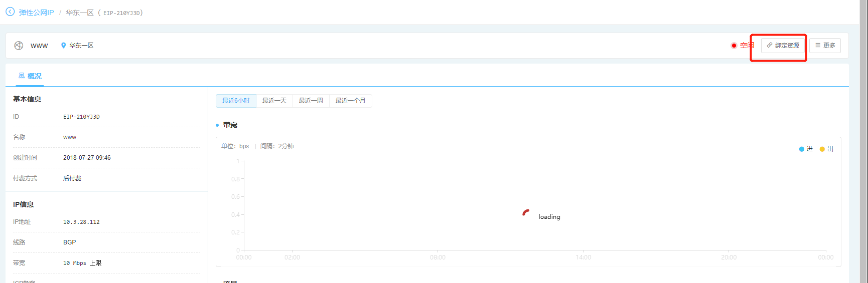Click the EIP-210YJ3D value in 基本信息

(x=81, y=117)
